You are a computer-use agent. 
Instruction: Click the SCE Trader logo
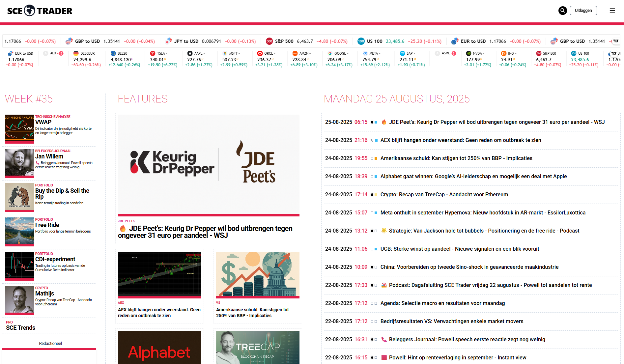tap(40, 11)
